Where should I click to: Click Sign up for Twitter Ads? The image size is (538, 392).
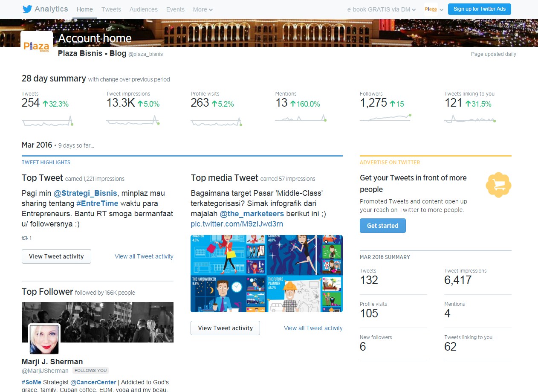point(479,9)
